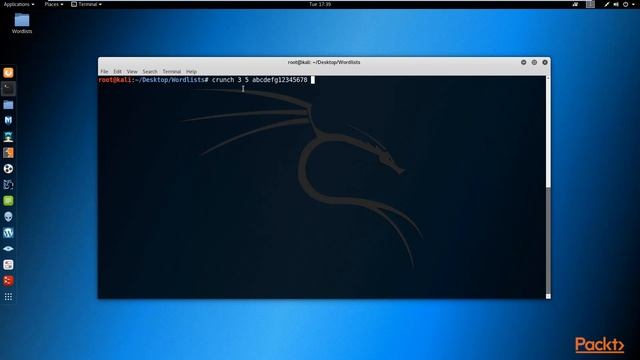The height and width of the screenshot is (360, 640).
Task: Close the terminal window
Action: click(x=545, y=62)
